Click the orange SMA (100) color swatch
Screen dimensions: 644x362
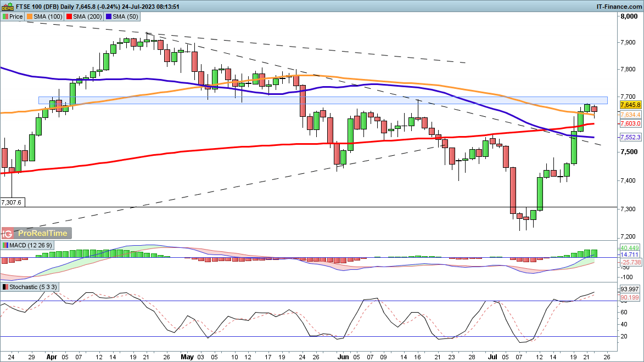click(x=30, y=16)
